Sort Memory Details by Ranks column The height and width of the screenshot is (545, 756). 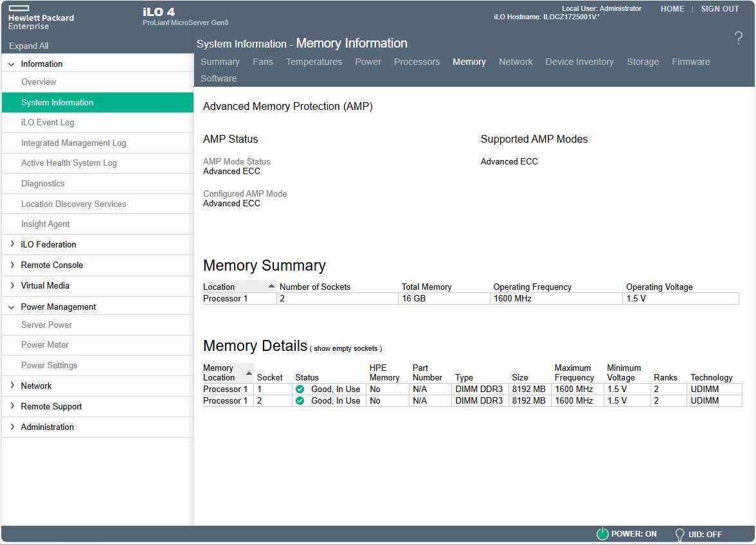[x=665, y=377]
